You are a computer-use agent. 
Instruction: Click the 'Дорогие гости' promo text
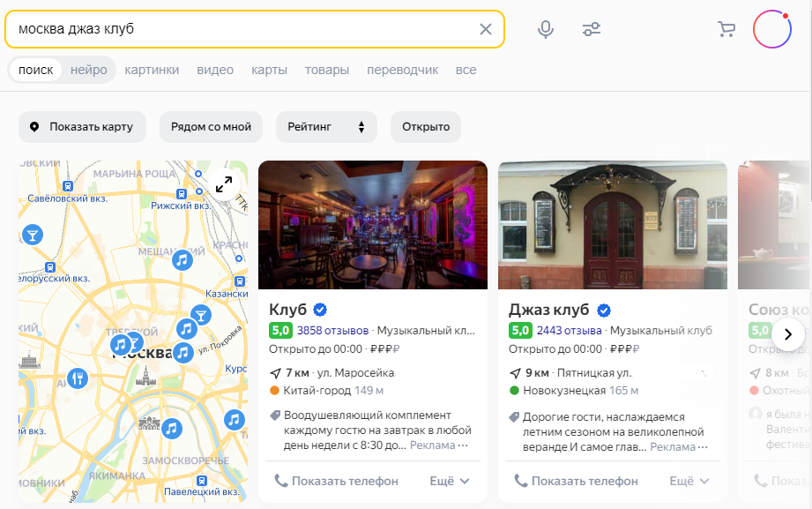point(613,431)
